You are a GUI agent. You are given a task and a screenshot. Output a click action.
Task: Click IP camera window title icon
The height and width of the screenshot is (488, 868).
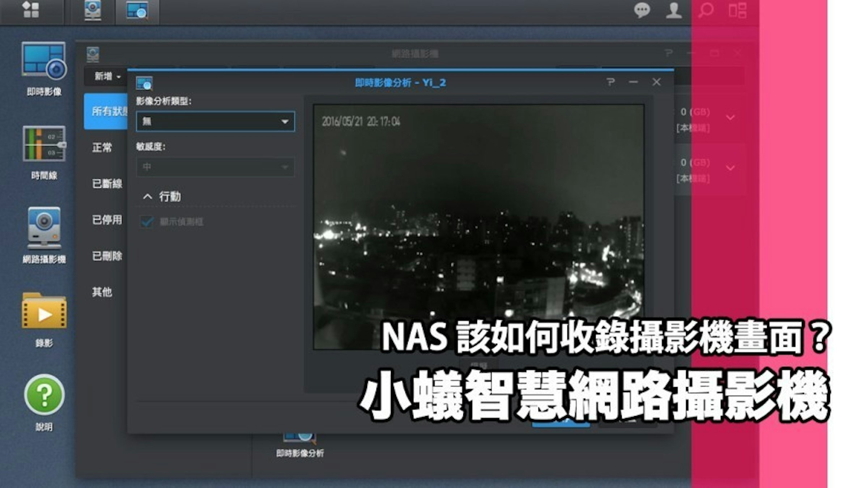coord(93,55)
